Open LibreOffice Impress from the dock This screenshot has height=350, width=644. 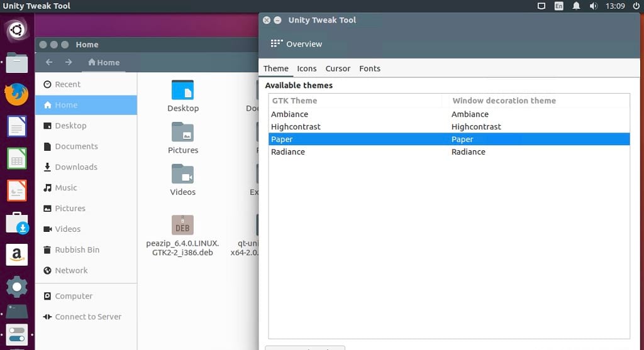(17, 190)
